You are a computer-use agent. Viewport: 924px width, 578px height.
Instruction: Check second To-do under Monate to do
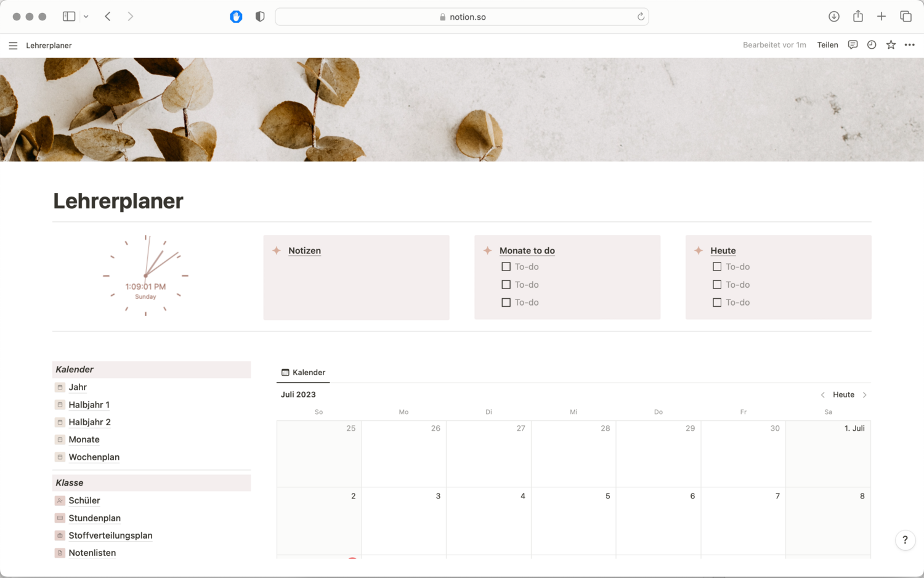point(506,285)
